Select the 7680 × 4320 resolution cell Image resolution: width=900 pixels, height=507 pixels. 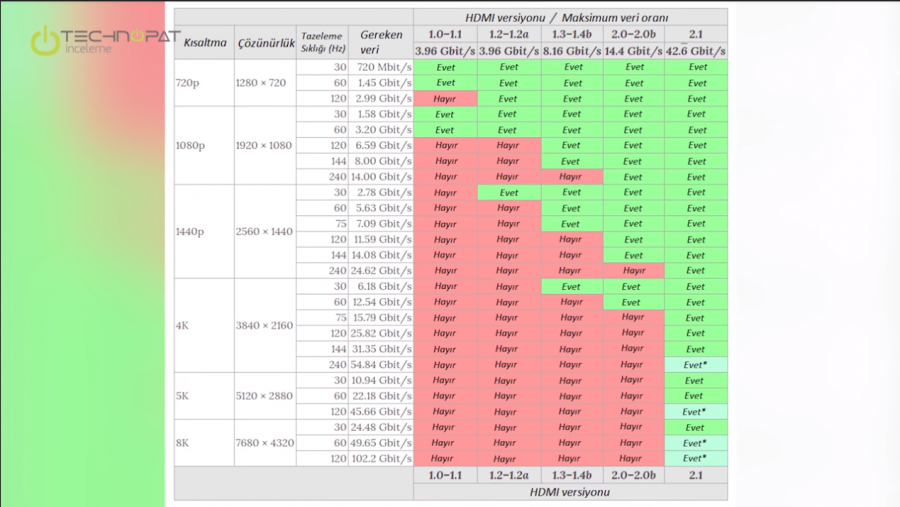click(265, 443)
